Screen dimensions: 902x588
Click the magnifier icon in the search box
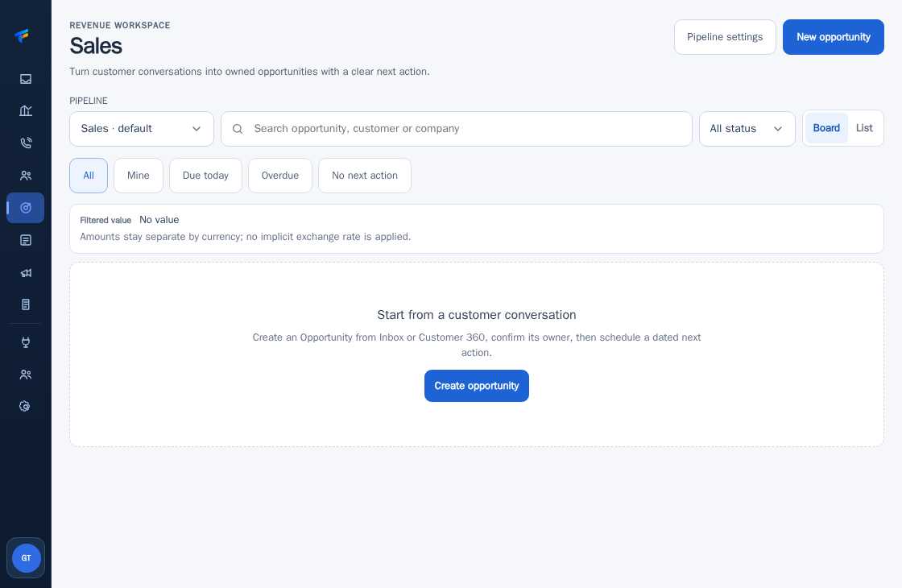[238, 129]
